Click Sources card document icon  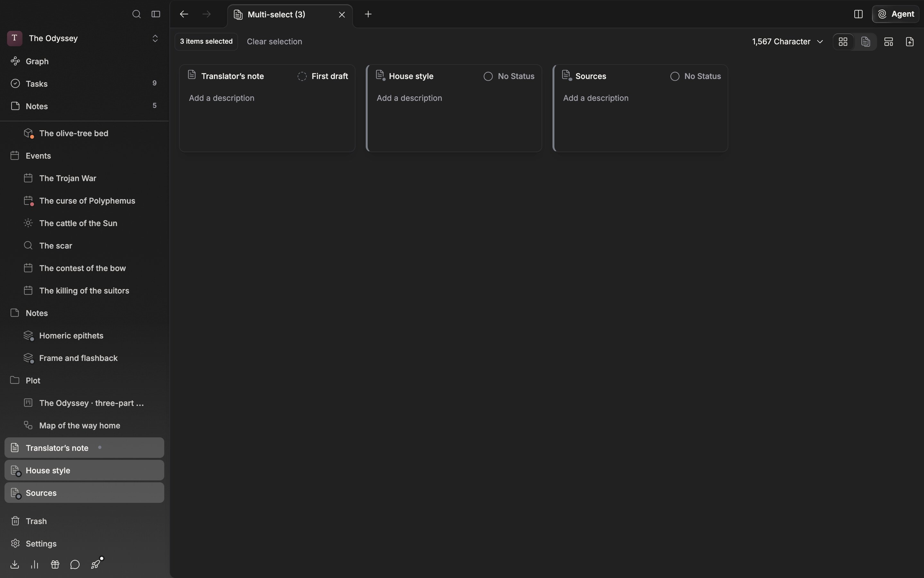coord(567,75)
